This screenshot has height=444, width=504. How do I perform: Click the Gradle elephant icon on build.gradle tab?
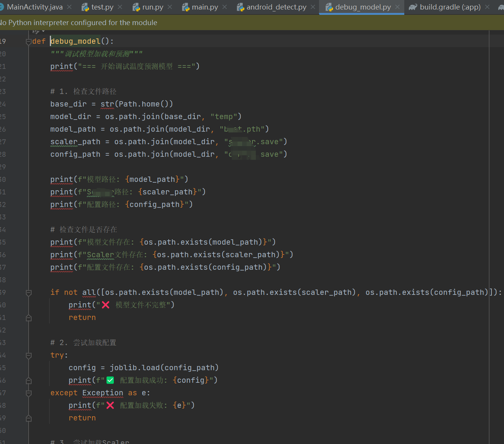coord(413,6)
